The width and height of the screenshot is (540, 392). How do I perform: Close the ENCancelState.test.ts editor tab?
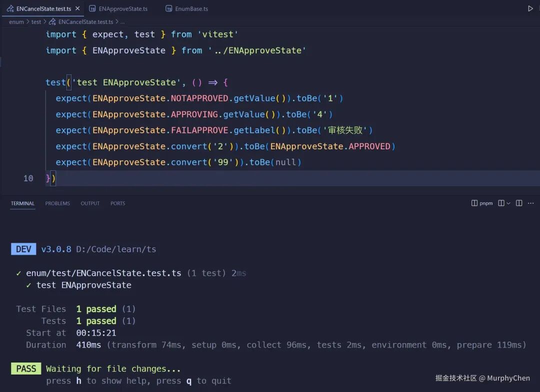77,8
